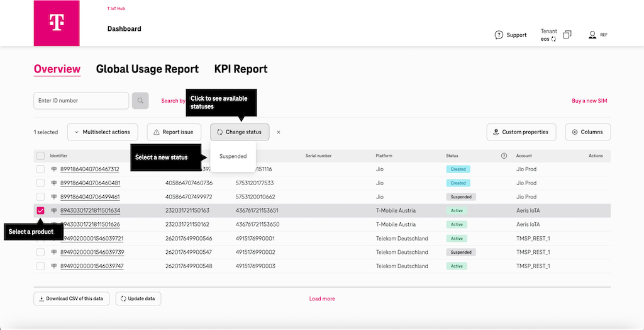Screen dimensions: 644x330
Task: Click Active badge in Aeris IoTA selected row
Action: pos(457,211)
